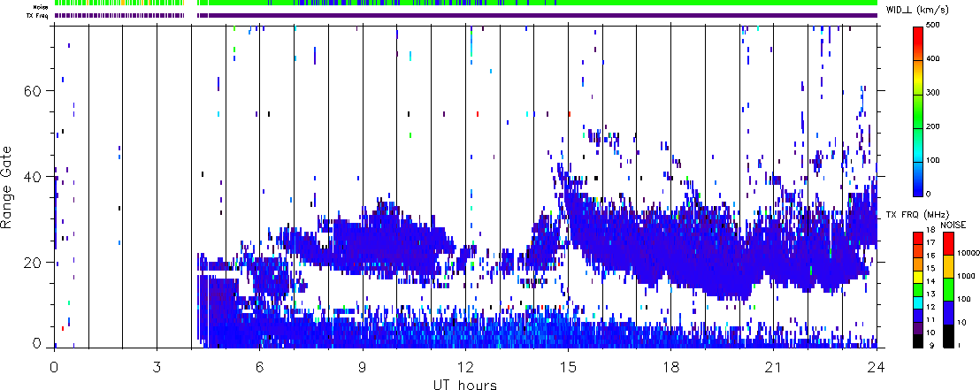Click the "100" label in the NOISE legend
Screen dimensions: 980x390
(x=964, y=299)
